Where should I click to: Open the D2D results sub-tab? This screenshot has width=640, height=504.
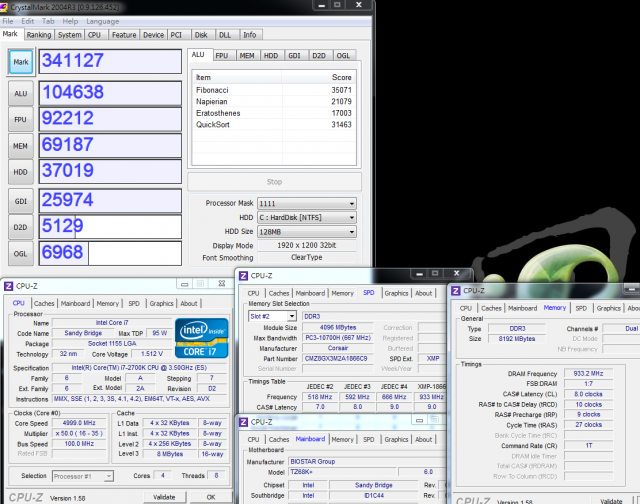click(x=319, y=56)
